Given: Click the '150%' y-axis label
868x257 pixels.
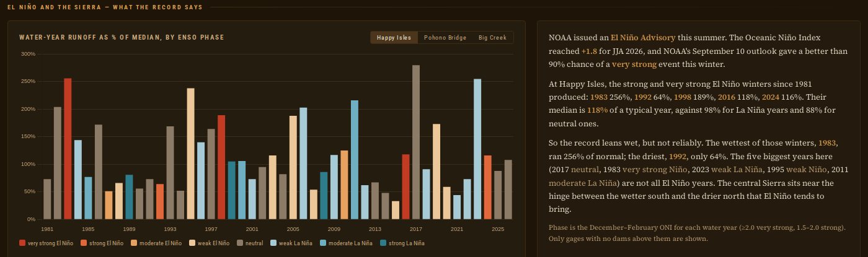Looking at the screenshot, I should coord(29,137).
